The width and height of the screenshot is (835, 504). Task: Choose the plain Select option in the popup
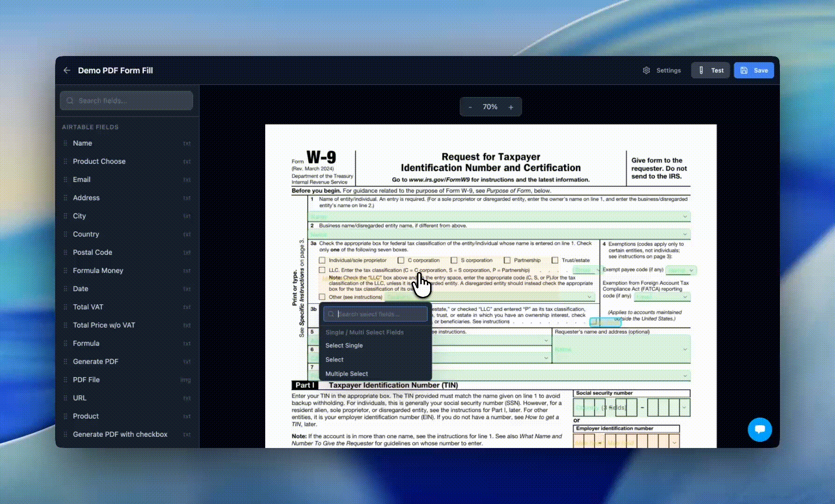click(x=375, y=360)
